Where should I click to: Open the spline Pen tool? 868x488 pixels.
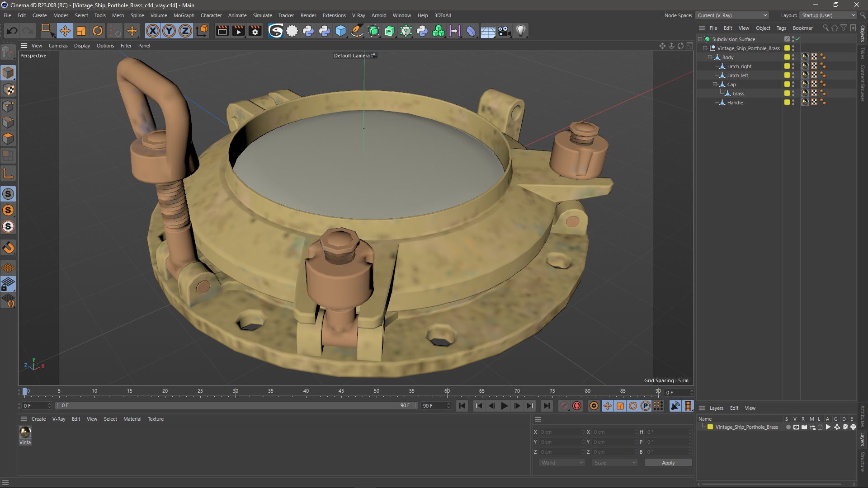(357, 31)
